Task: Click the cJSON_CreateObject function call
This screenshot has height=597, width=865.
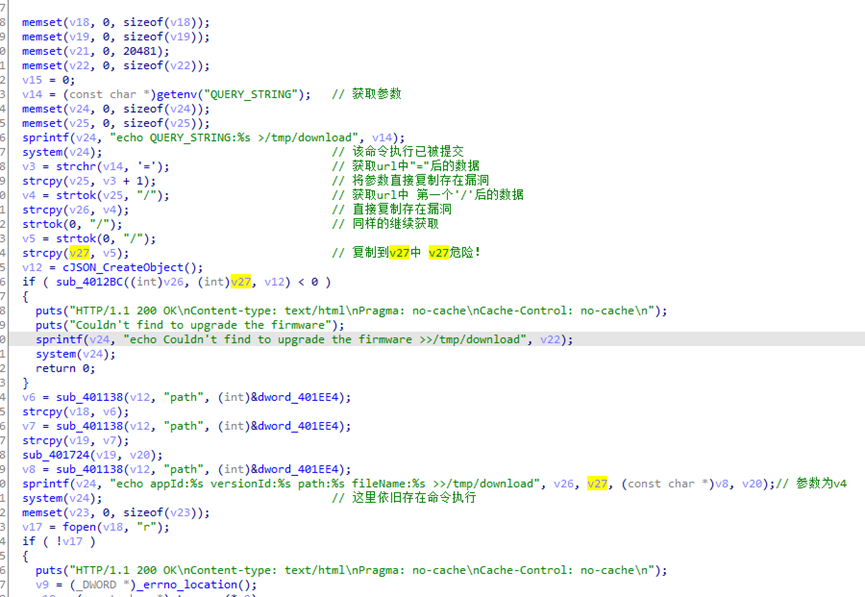Action: click(133, 268)
